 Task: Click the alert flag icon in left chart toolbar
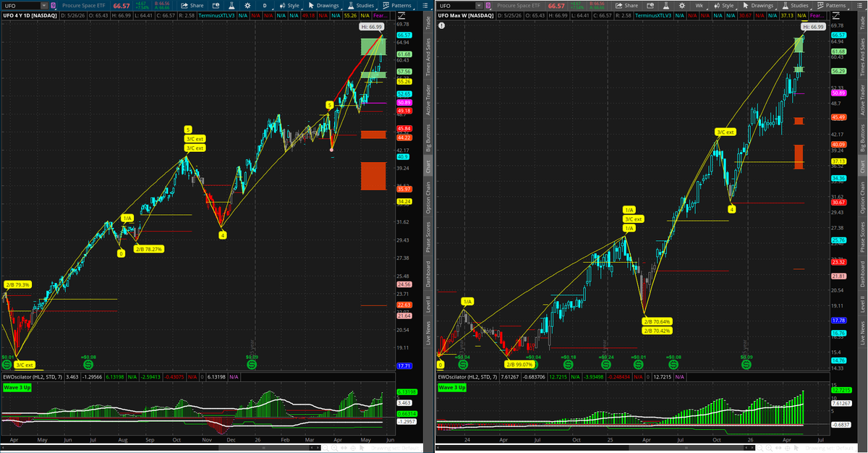tap(216, 6)
